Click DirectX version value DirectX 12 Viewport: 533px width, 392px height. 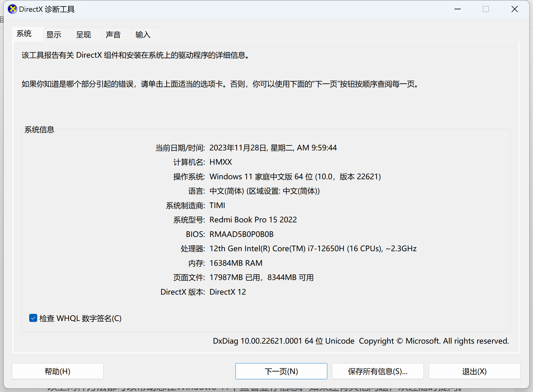228,292
